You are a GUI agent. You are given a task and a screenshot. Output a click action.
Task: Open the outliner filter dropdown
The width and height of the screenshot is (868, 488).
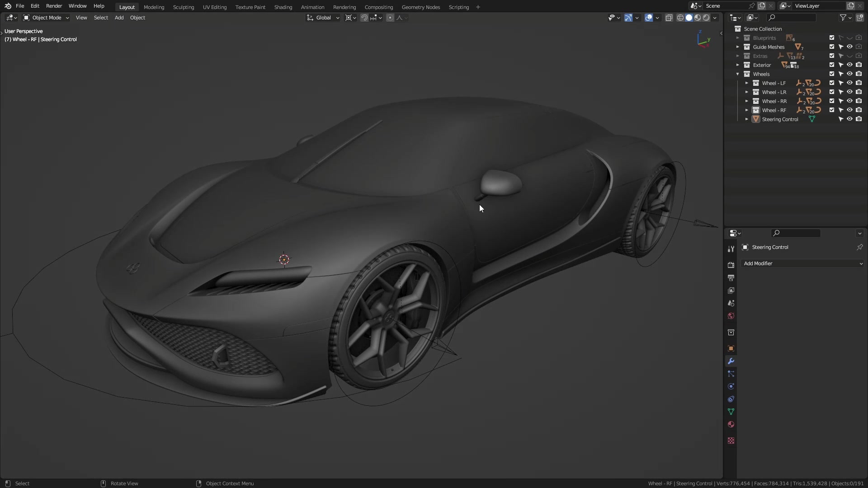[846, 18]
